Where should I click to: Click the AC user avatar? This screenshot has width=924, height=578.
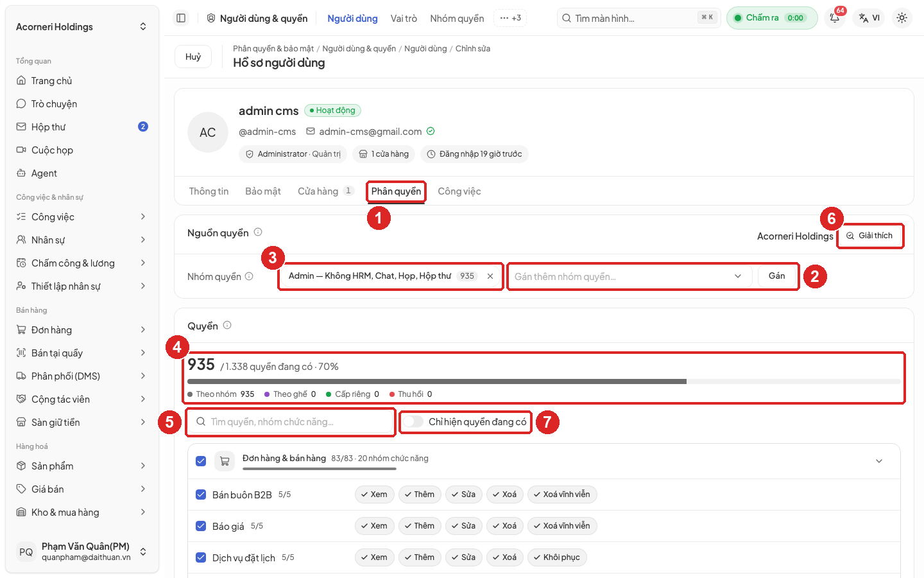208,132
